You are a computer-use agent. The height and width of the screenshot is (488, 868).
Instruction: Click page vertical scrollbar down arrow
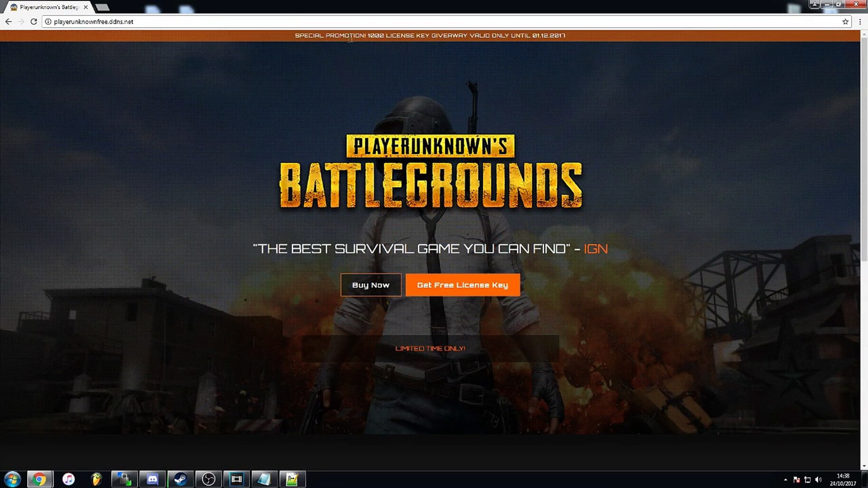pos(863,466)
